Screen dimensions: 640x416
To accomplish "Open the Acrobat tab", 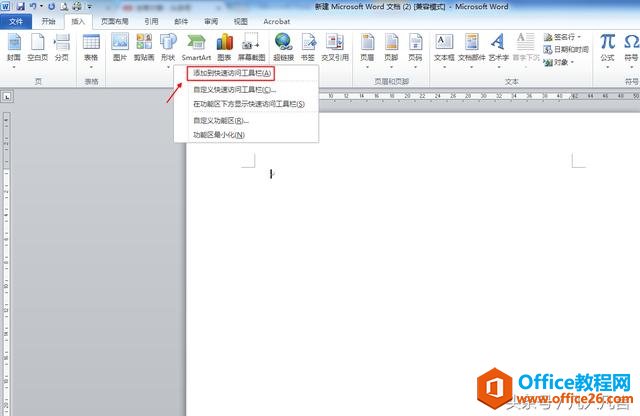I will click(277, 21).
